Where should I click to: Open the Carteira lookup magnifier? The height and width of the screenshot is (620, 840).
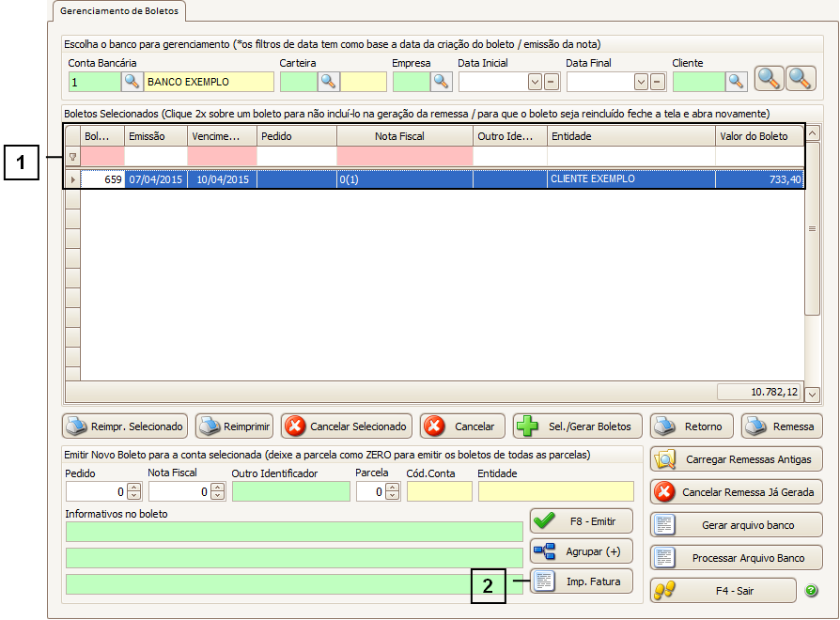328,82
